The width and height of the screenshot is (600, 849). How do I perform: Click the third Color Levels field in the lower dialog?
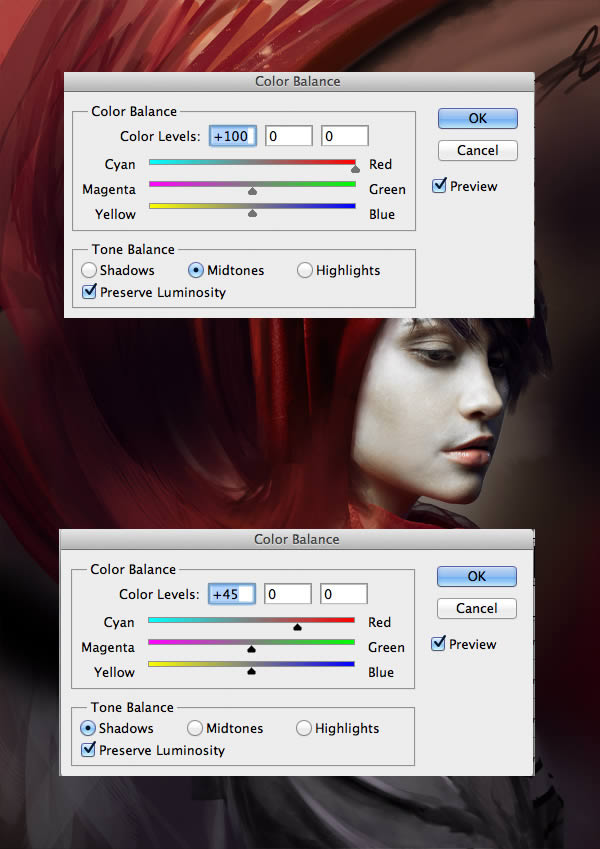tap(343, 594)
